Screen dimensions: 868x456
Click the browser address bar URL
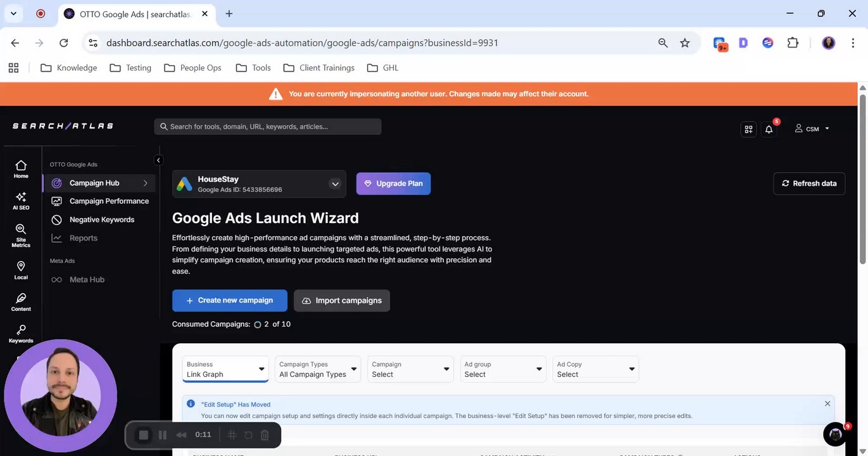pos(302,43)
